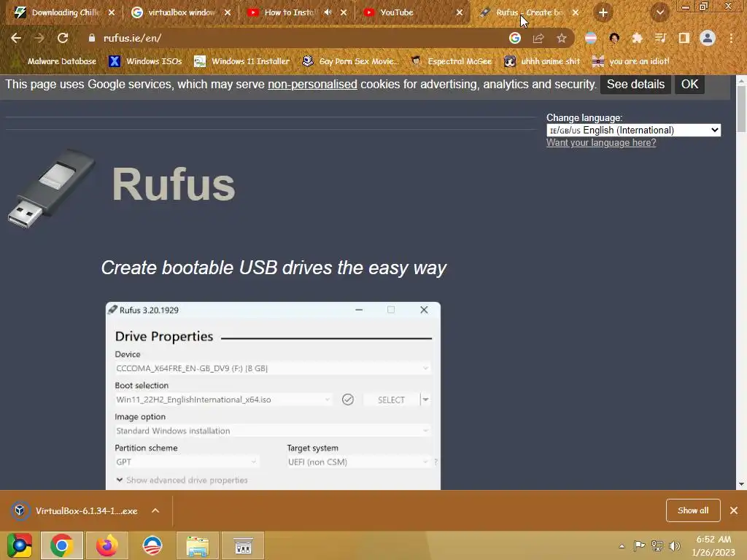Close the downloads bar
Viewport: 747px width, 560px height.
tap(734, 510)
